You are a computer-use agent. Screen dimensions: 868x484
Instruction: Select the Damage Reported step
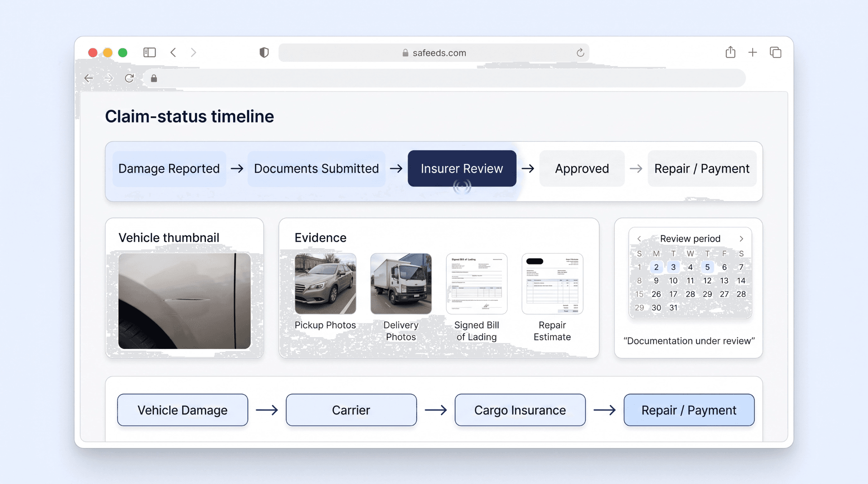click(x=169, y=169)
